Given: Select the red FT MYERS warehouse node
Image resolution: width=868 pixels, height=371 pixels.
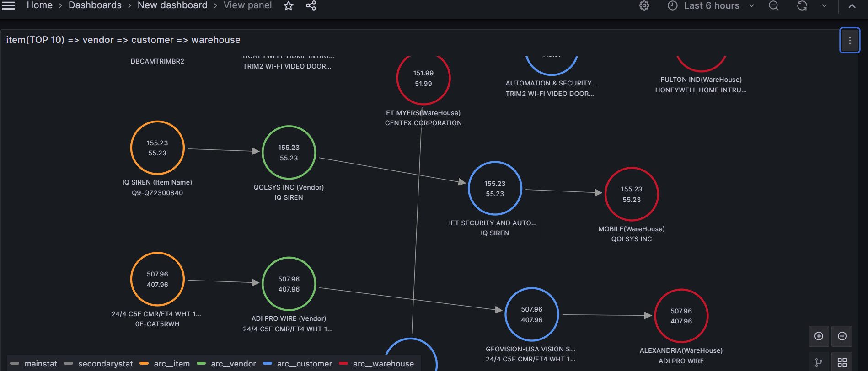Looking at the screenshot, I should coord(423,78).
